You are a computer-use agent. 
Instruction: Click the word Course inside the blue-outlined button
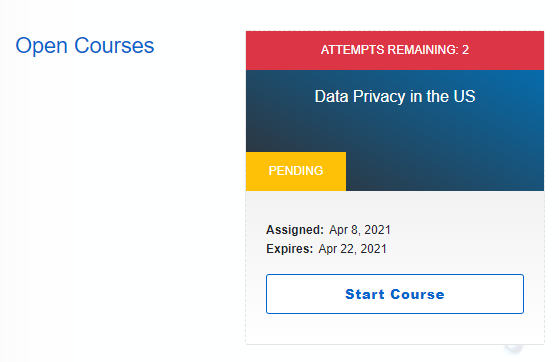coord(417,294)
